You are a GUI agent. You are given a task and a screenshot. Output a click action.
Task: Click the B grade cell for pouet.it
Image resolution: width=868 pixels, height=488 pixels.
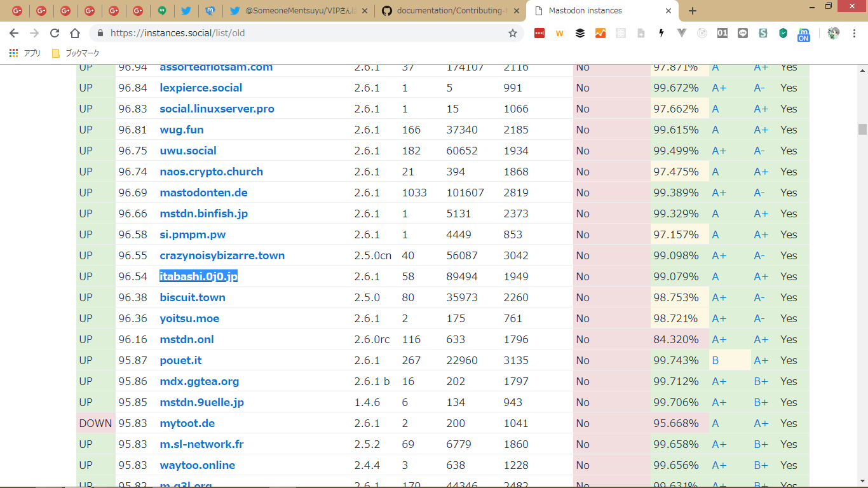pyautogui.click(x=715, y=360)
